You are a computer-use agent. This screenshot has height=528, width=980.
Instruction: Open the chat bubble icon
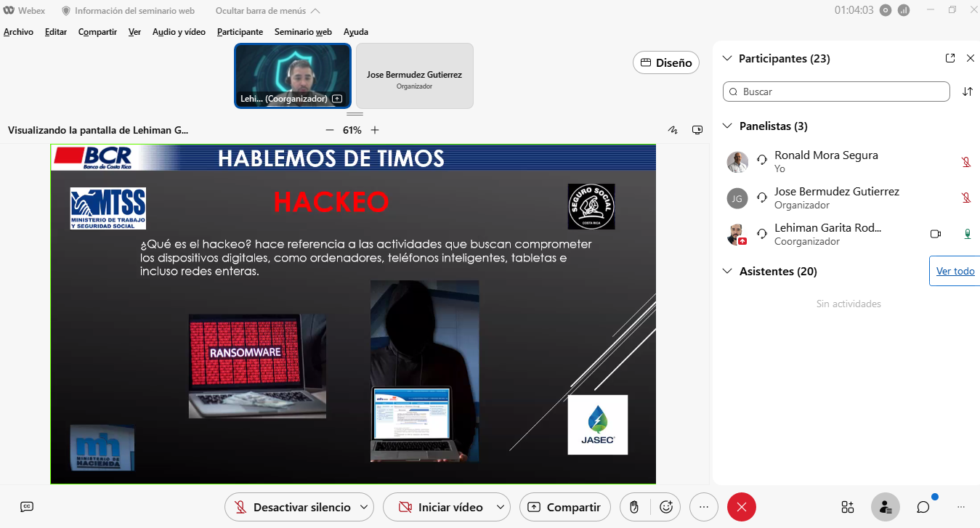click(923, 507)
